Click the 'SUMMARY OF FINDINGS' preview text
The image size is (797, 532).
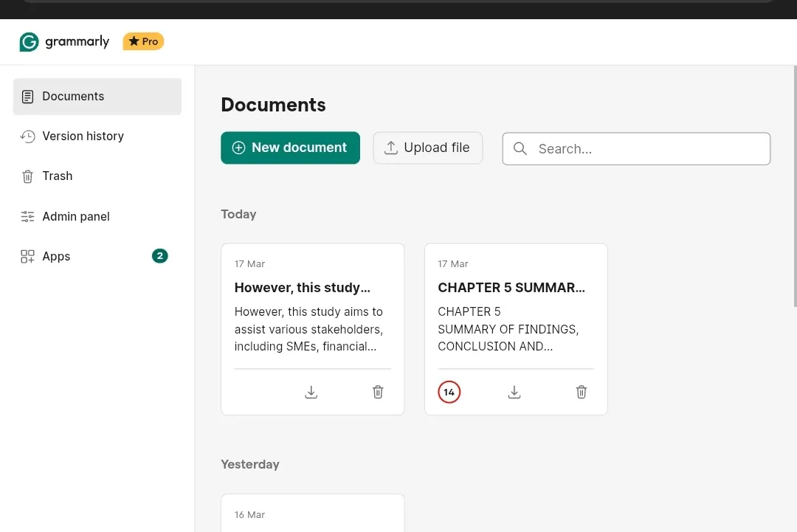tap(508, 329)
